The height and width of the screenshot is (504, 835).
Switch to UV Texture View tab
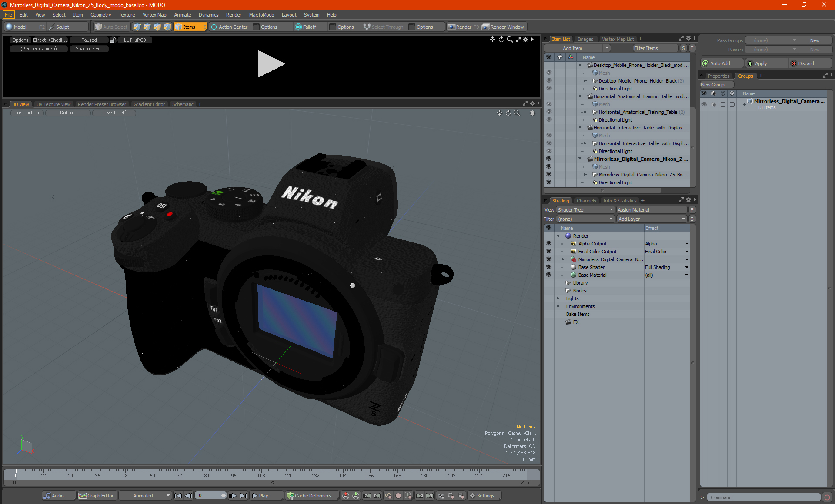53,104
